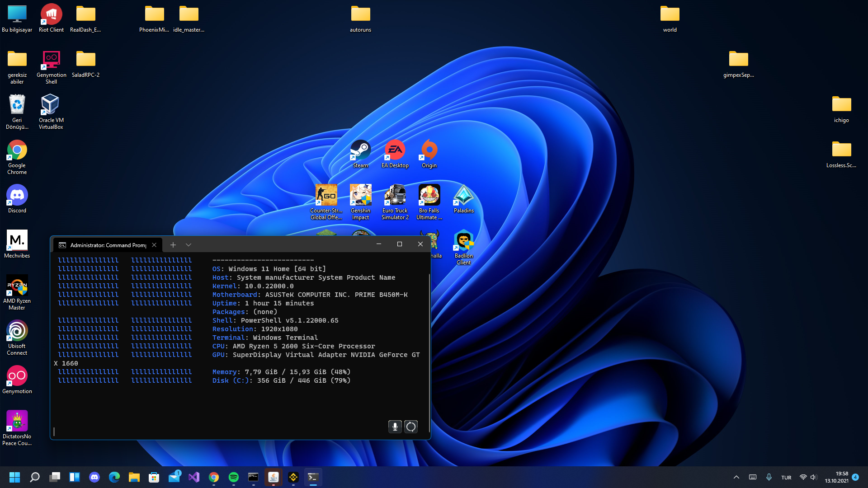Screen dimensions: 868x488
Task: Select the ichigo folder
Action: (x=841, y=108)
